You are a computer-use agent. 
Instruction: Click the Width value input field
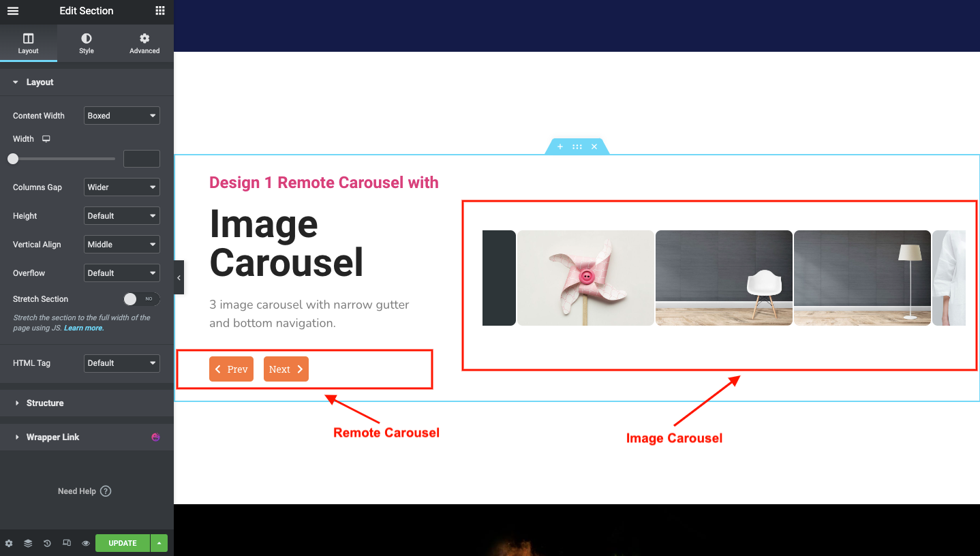click(x=141, y=158)
